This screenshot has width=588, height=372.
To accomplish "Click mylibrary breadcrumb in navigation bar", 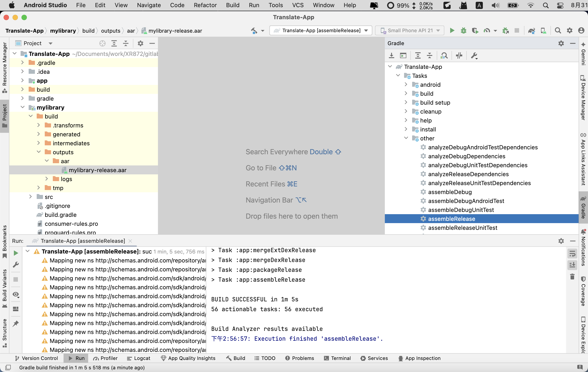I will pyautogui.click(x=63, y=31).
